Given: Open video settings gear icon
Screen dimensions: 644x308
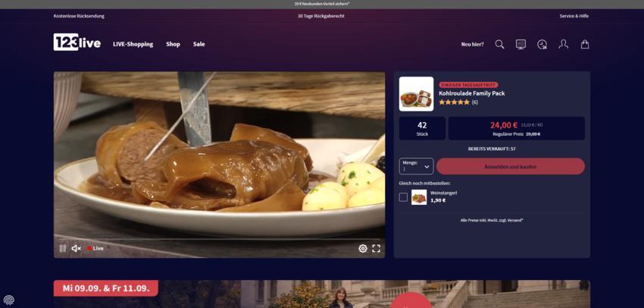Looking at the screenshot, I should (x=363, y=248).
